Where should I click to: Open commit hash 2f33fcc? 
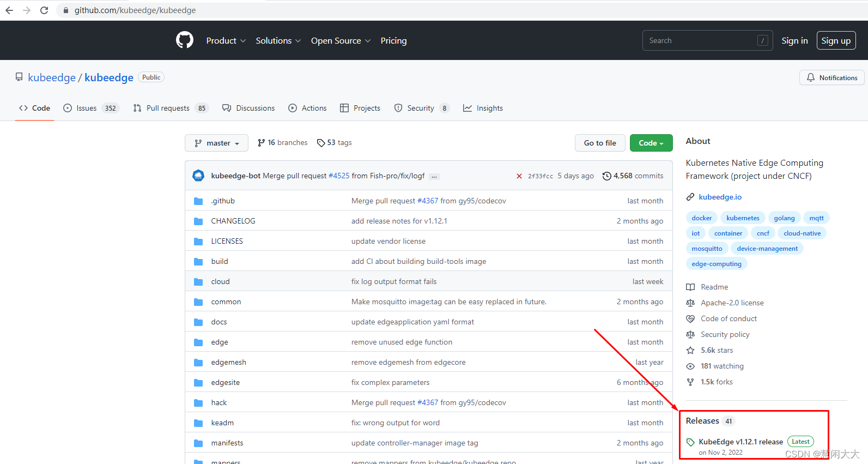tap(540, 176)
